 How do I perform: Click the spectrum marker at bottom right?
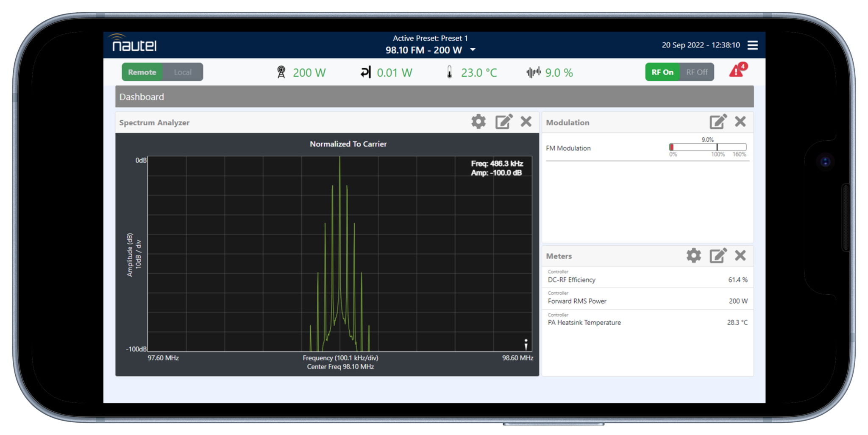526,345
